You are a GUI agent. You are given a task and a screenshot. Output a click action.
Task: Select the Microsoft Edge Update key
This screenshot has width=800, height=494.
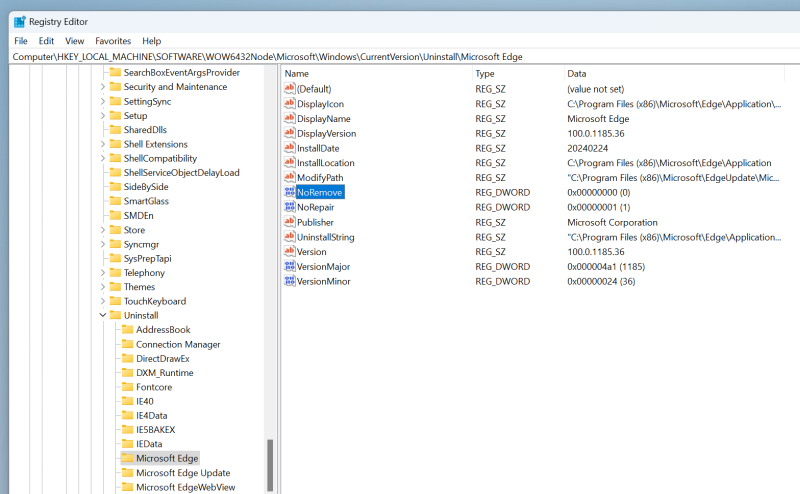[183, 473]
